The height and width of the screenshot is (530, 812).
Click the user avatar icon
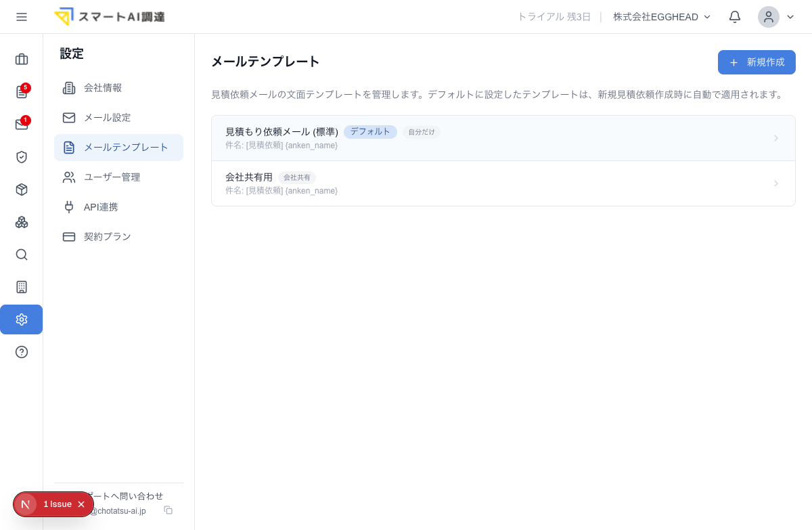pos(769,17)
